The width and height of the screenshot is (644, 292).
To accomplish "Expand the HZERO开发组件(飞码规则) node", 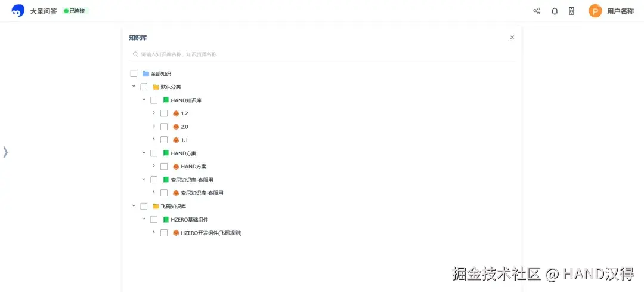I will point(154,232).
